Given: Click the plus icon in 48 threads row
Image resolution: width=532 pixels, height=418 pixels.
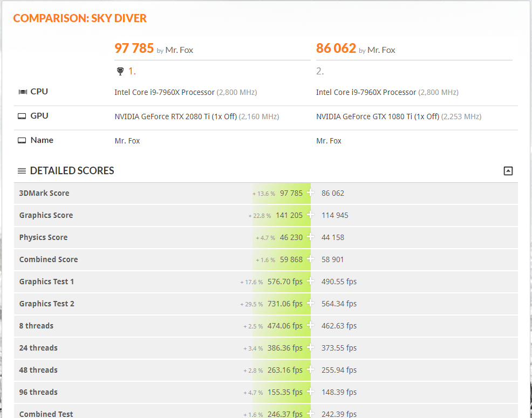Looking at the screenshot, I should click(310, 369).
